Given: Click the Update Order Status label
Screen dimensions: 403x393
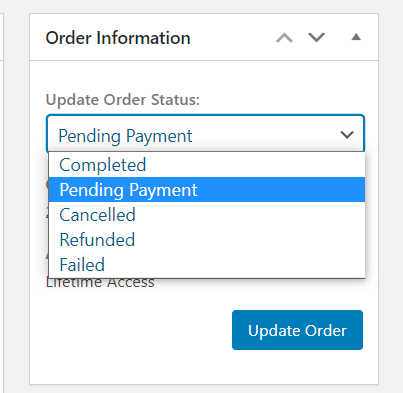Looking at the screenshot, I should [123, 100].
